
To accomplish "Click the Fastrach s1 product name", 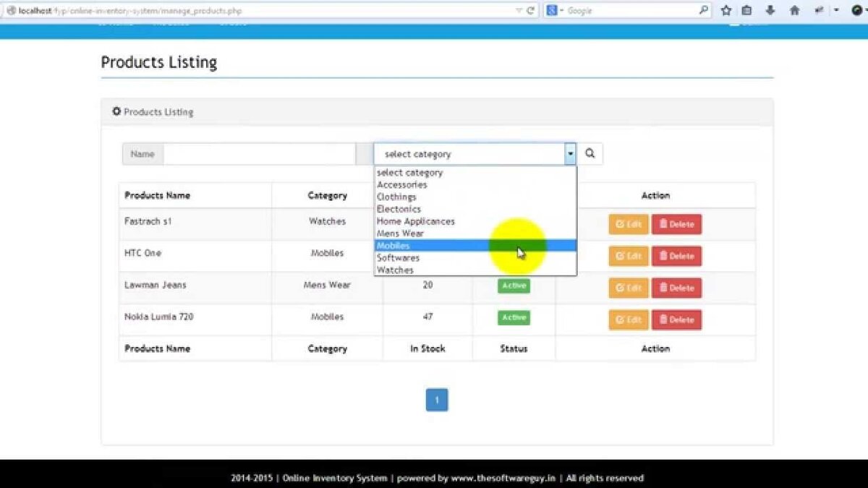I will point(148,221).
